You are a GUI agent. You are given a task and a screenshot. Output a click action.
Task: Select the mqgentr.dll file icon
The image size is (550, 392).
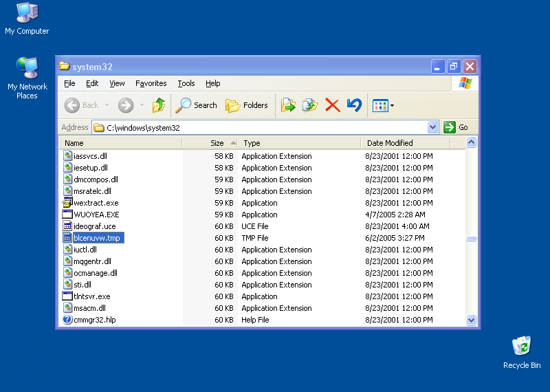pyautogui.click(x=67, y=261)
